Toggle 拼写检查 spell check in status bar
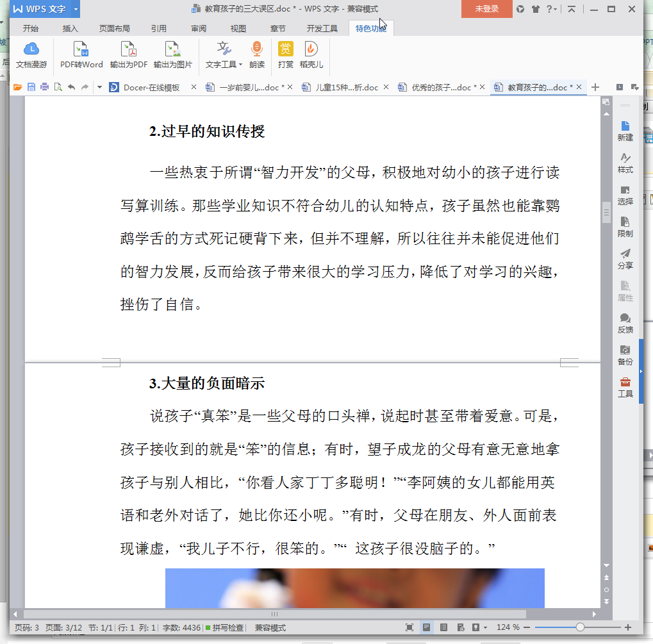The height and width of the screenshot is (644, 653). click(x=225, y=628)
